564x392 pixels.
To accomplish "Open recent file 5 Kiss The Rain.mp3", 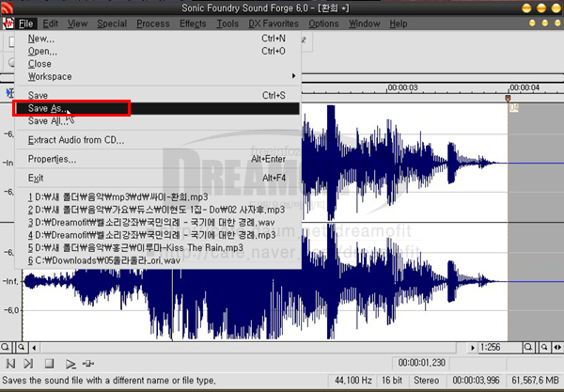I will click(158, 248).
